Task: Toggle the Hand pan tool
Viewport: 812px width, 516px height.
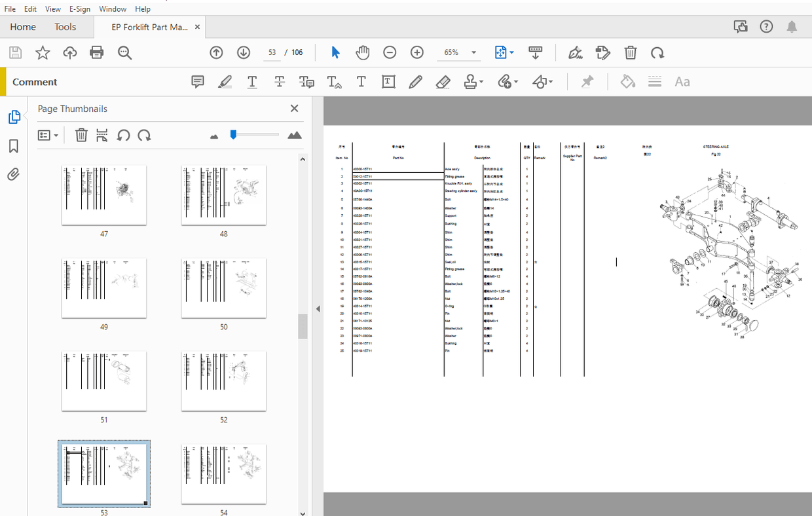Action: [x=362, y=52]
